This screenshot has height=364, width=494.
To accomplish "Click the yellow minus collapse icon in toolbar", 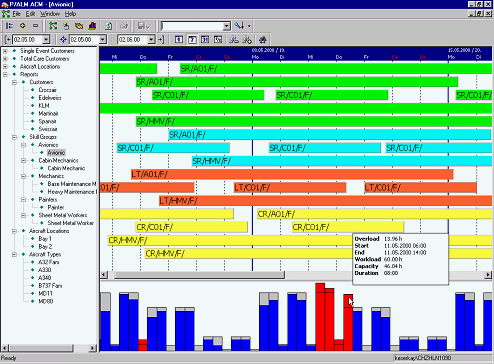I will coord(35,26).
